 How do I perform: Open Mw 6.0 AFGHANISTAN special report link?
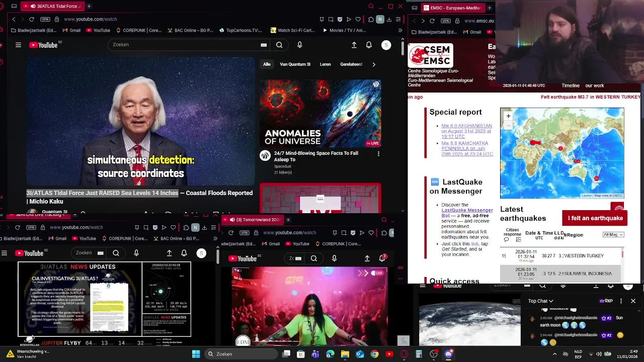(x=467, y=131)
